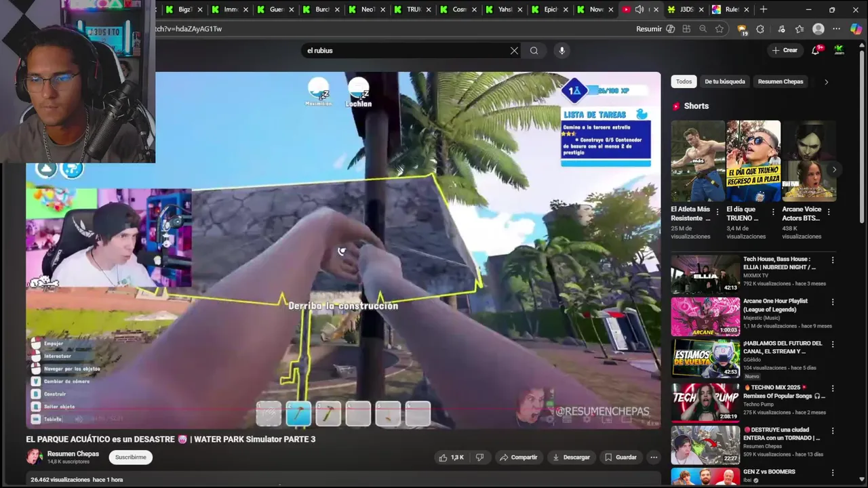Viewport: 868px width, 488px height.
Task: Clear the 'el rubius' search text
Action: pos(514,50)
